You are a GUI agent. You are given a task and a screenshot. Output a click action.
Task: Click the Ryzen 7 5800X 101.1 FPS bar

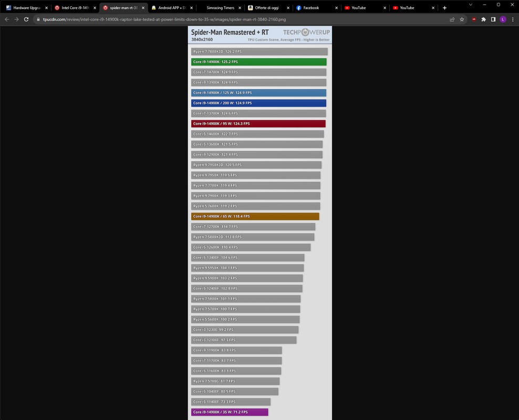coord(246,299)
